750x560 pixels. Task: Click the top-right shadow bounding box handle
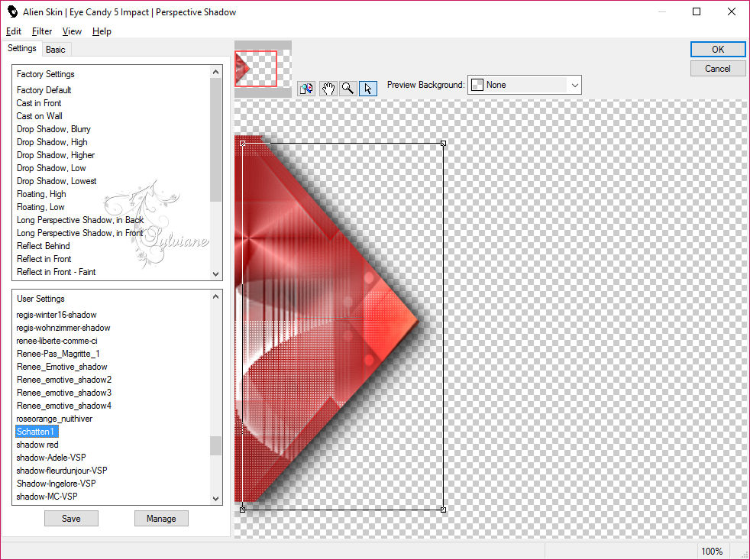(443, 143)
